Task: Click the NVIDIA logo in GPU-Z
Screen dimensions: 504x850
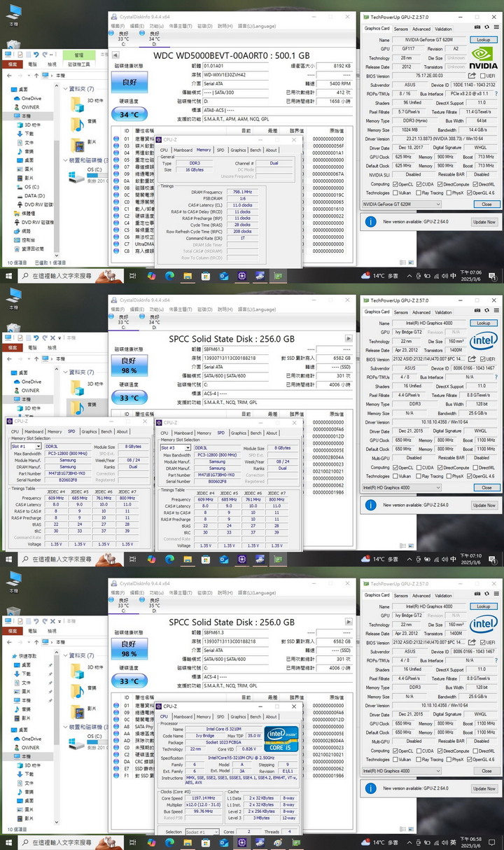Action: tap(483, 57)
